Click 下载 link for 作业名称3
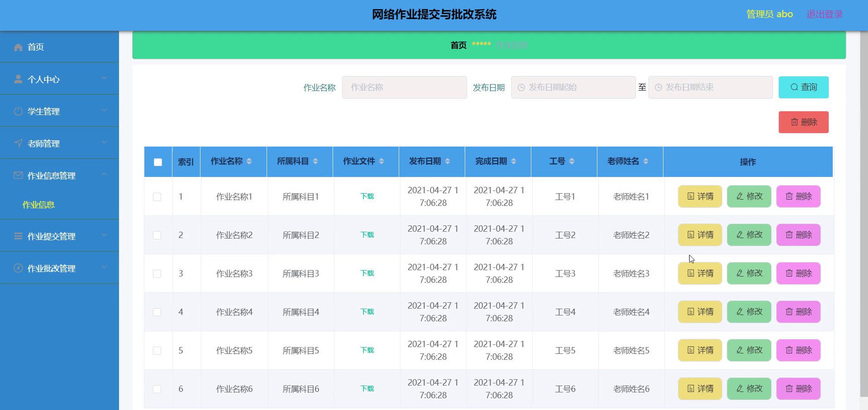The width and height of the screenshot is (868, 410). coord(367,273)
